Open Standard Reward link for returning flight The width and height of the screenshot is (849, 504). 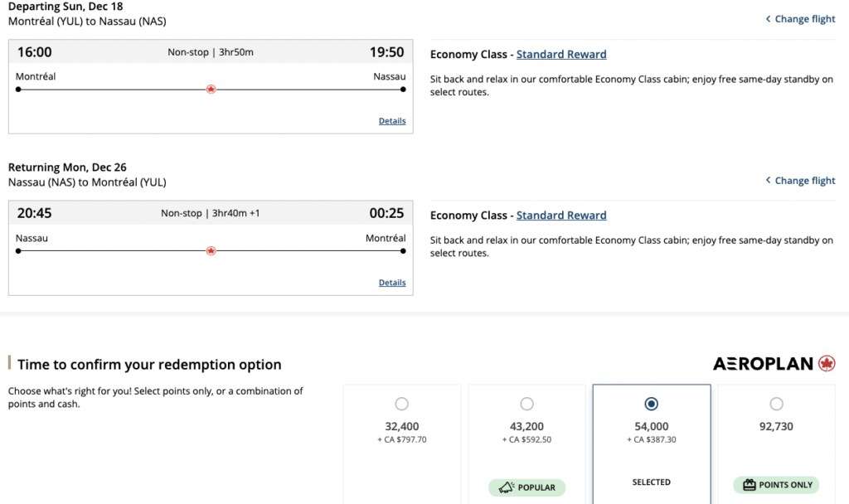tap(561, 216)
